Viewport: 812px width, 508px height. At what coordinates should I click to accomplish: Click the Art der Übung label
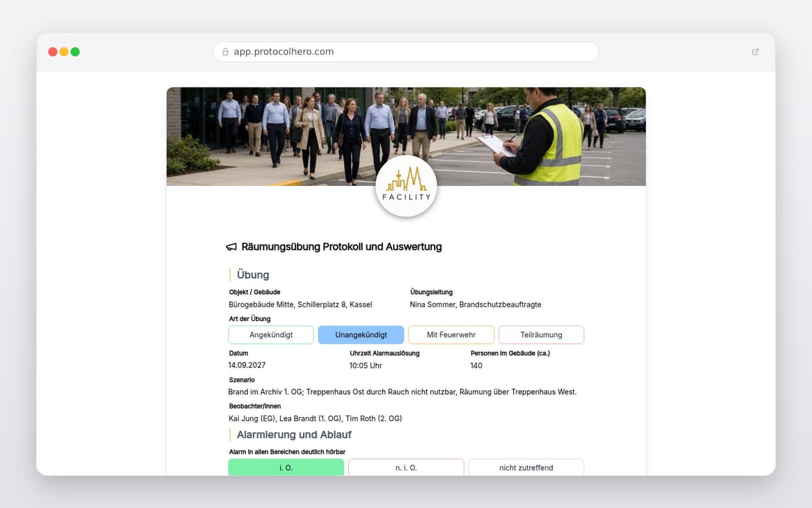[x=250, y=319]
